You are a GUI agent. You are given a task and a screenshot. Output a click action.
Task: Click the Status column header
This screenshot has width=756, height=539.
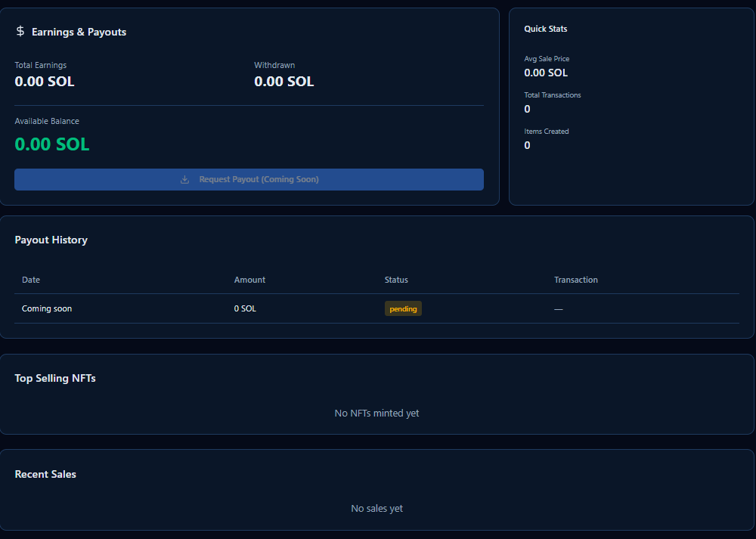396,280
